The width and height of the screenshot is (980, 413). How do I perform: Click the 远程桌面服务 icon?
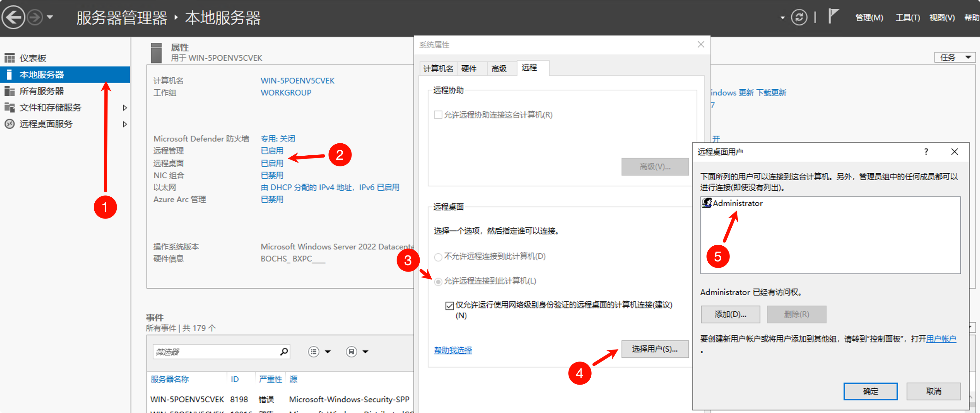click(x=9, y=124)
